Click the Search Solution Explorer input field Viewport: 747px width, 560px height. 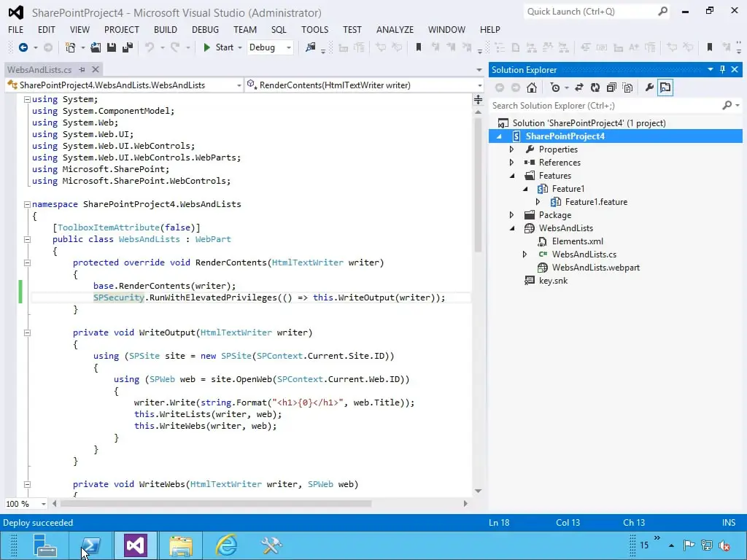605,105
